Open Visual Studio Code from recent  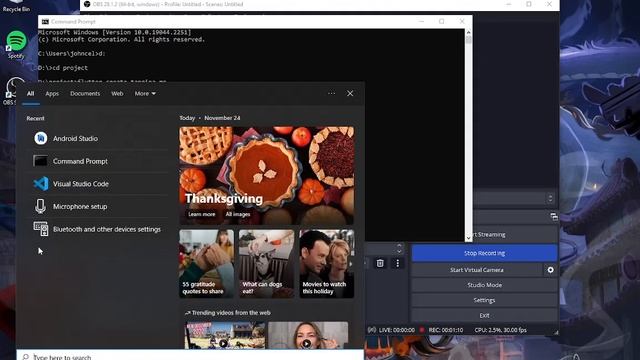tap(98, 184)
